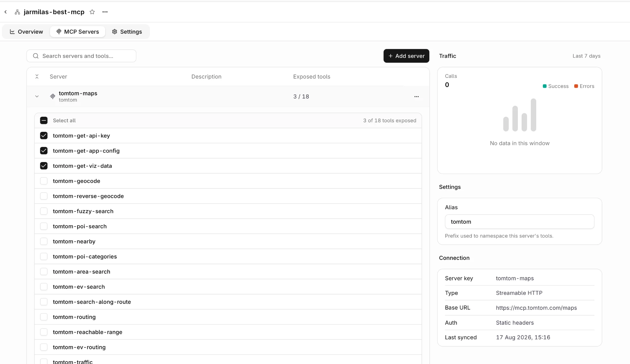Check the tomtom-area-search checkbox
This screenshot has height=364, width=630.
click(44, 272)
